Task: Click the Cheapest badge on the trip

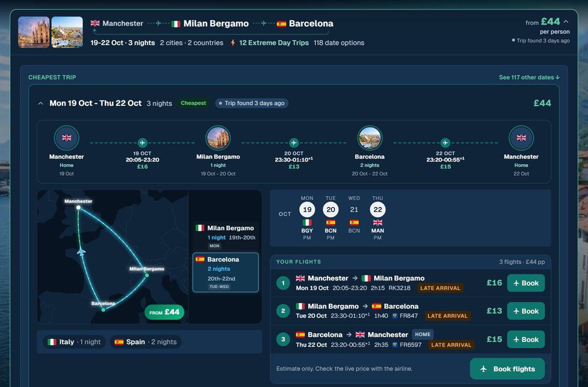Action: point(194,103)
